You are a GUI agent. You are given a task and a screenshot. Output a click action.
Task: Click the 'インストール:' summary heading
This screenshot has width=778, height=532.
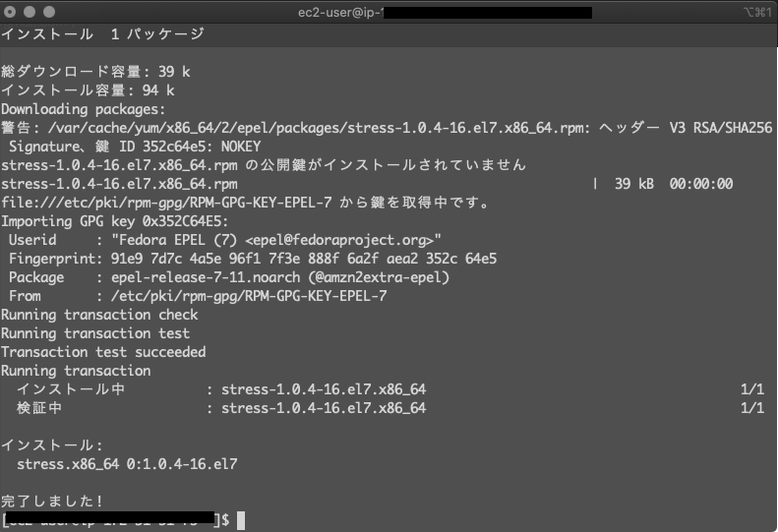pyautogui.click(x=51, y=445)
